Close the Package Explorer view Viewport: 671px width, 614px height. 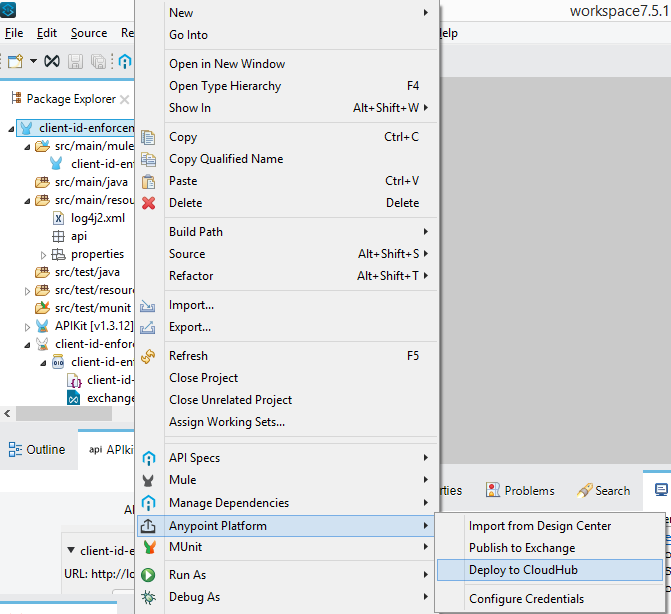(x=125, y=100)
